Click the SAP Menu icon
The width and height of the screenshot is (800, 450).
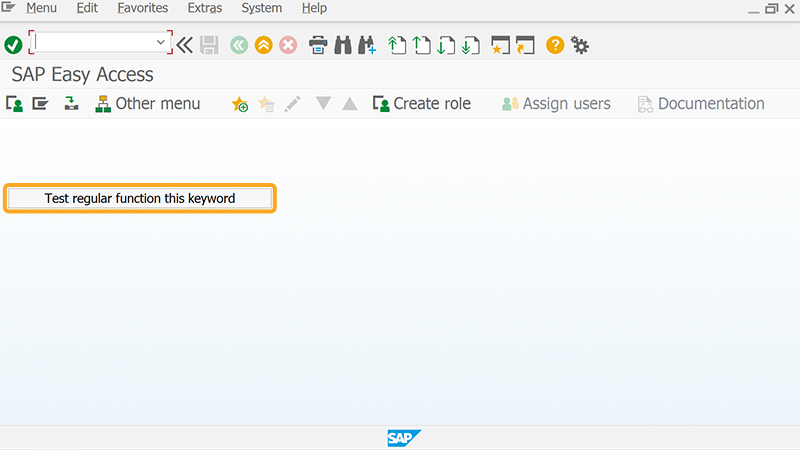click(40, 104)
